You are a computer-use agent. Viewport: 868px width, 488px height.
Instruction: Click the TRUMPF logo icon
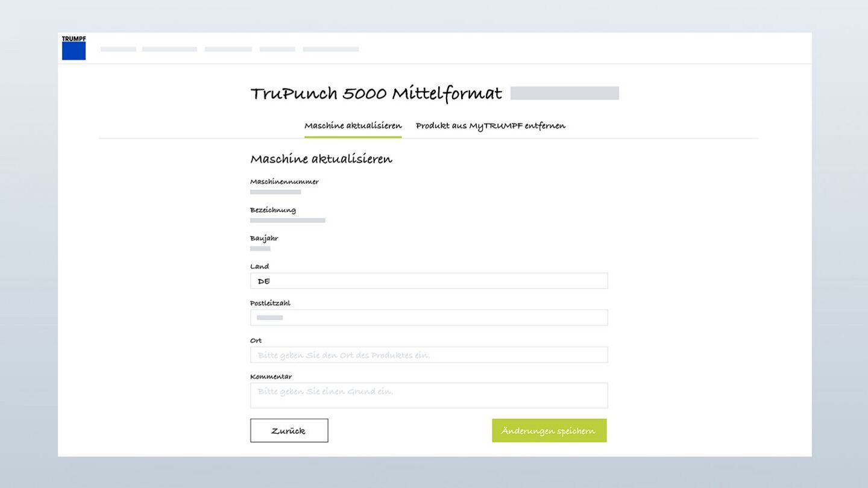click(74, 48)
